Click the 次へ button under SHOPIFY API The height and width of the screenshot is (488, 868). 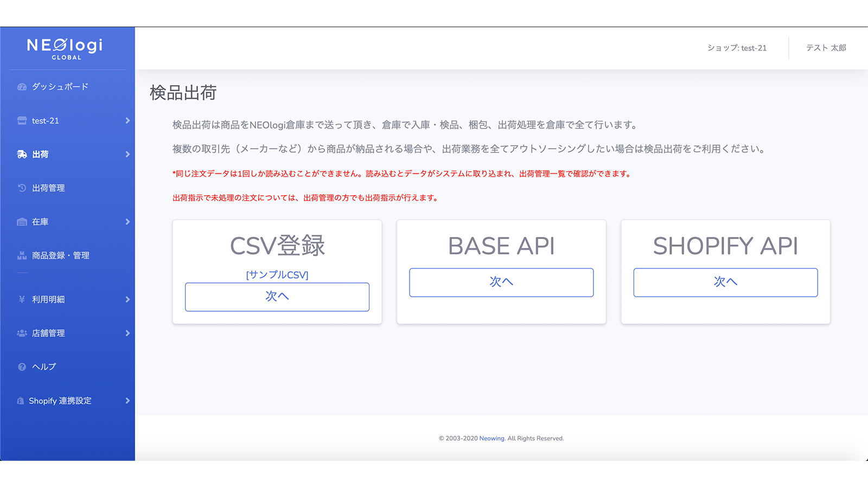(725, 282)
